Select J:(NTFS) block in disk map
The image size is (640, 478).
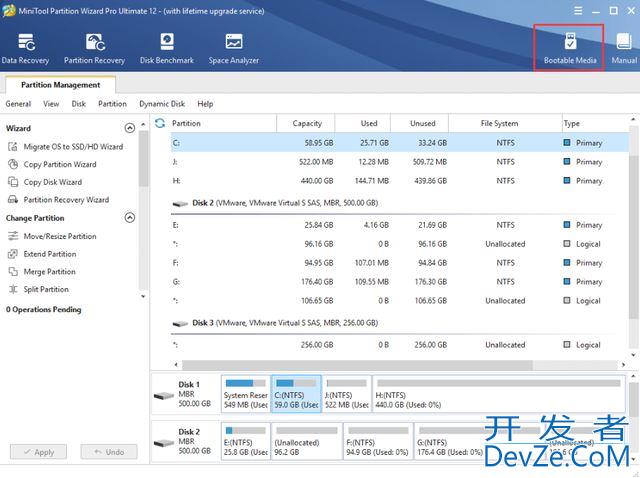347,394
